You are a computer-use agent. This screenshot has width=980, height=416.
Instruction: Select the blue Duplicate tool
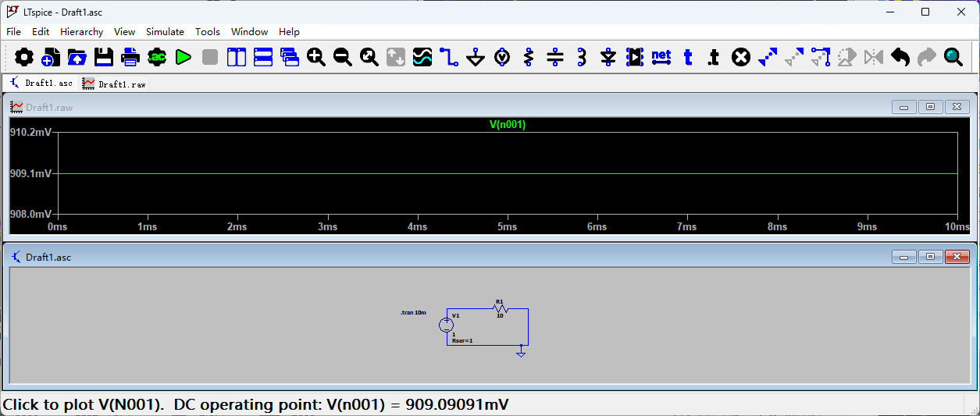(x=768, y=57)
